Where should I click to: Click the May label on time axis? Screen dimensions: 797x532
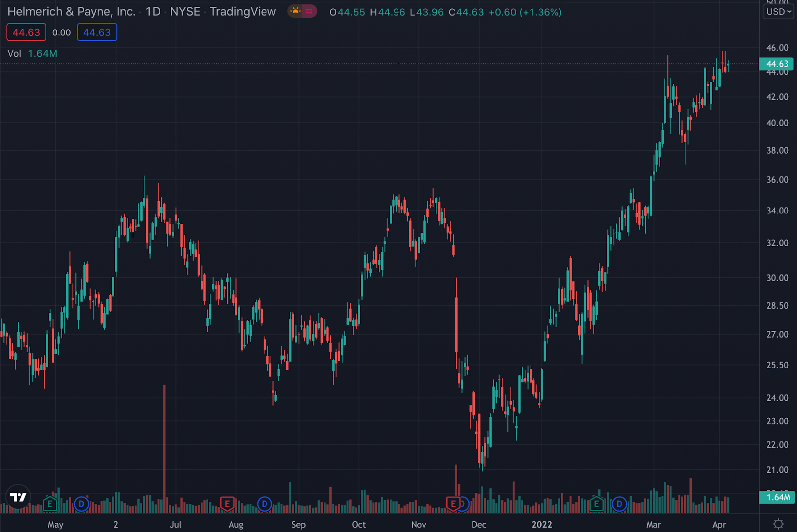[x=55, y=525]
